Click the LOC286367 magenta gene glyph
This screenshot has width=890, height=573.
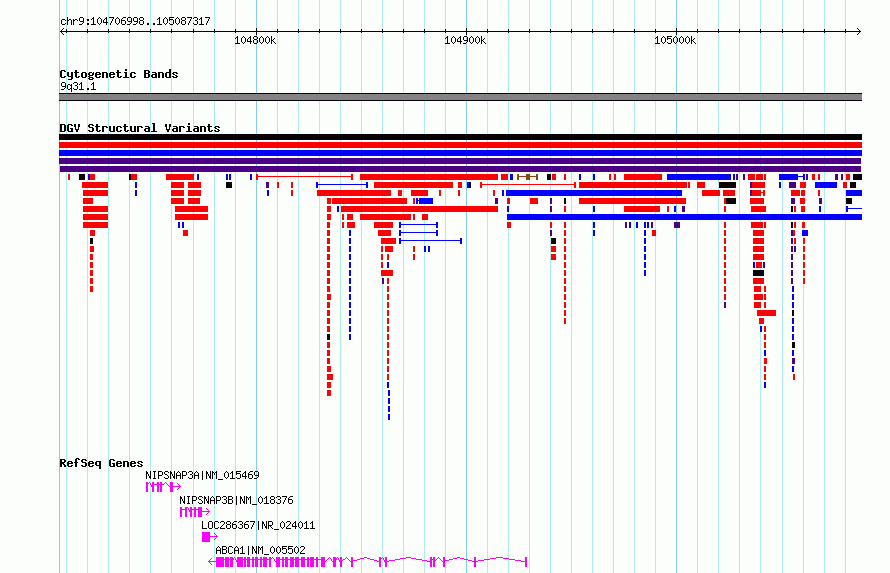click(x=209, y=537)
